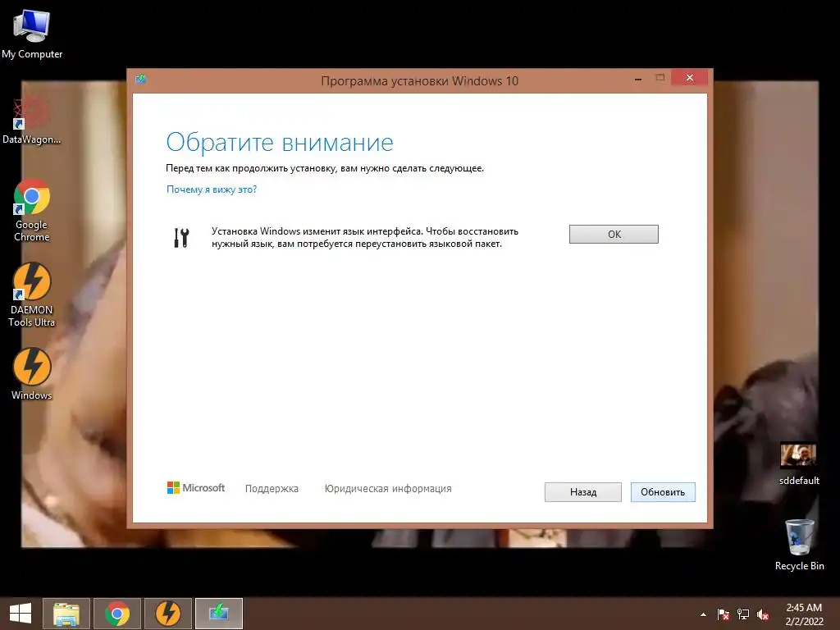Show hidden tray icons arrow
This screenshot has height=630, width=840.
703,614
